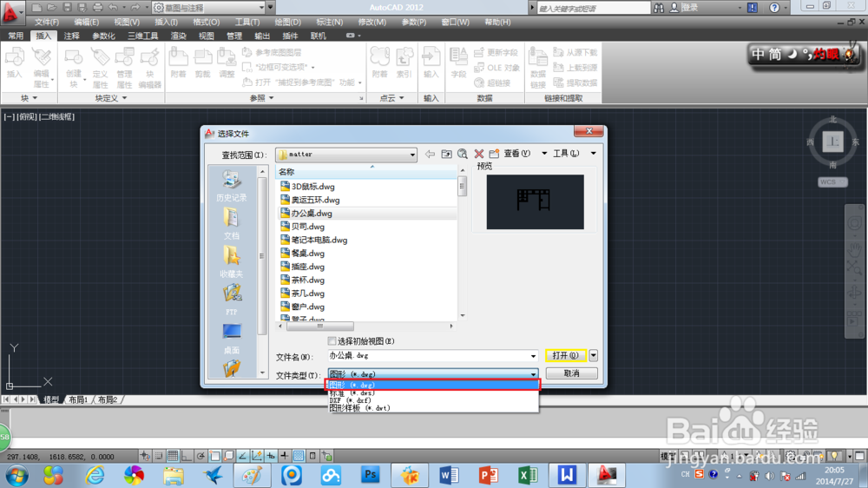
Task: Expand the 文件名 filename combo box arrow
Action: tap(533, 356)
